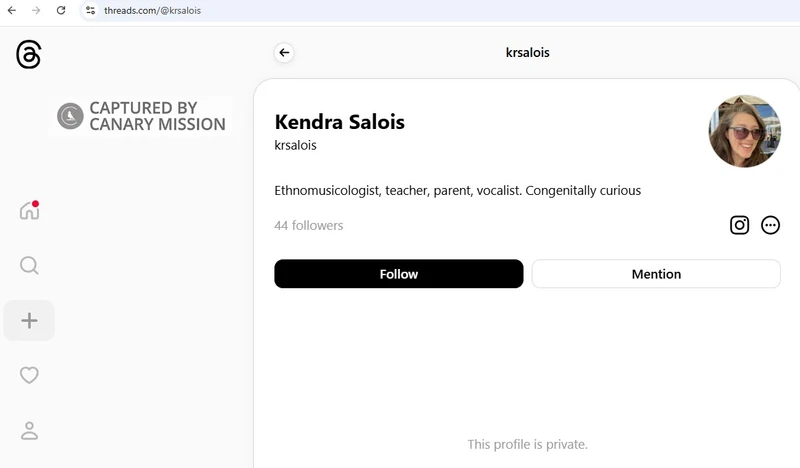Open the Threads logo home link
The image size is (800, 468).
(29, 55)
